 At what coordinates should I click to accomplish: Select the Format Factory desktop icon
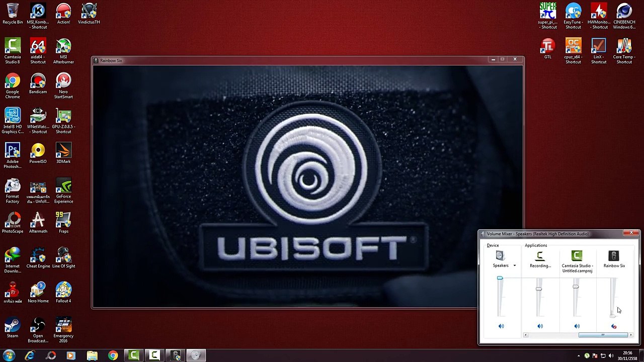tap(13, 191)
